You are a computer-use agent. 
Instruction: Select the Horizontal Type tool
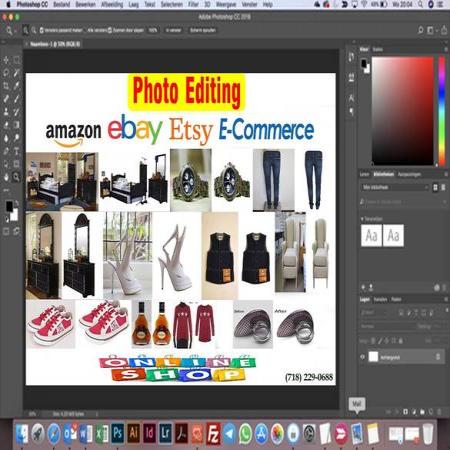pos(16,151)
